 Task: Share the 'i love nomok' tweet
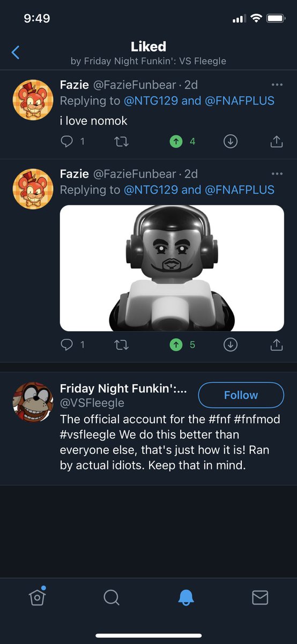pyautogui.click(x=276, y=142)
